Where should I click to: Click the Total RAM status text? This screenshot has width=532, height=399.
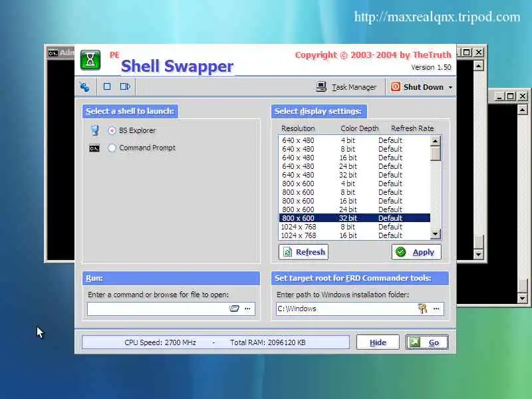268,342
